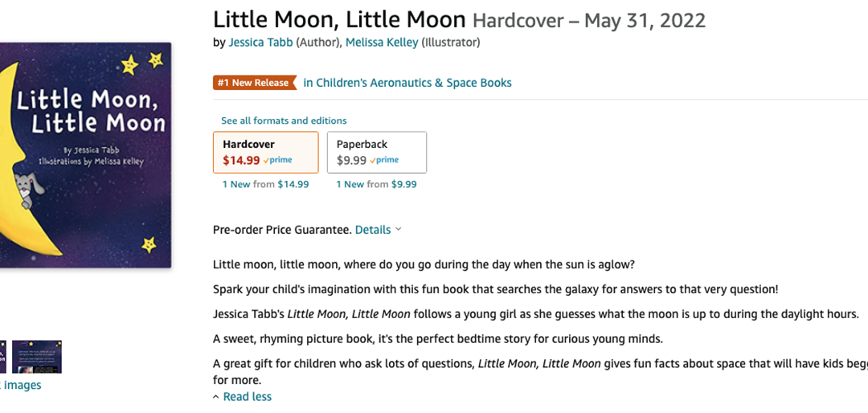Collapse description with Read less
The image size is (868, 413).
tap(248, 396)
